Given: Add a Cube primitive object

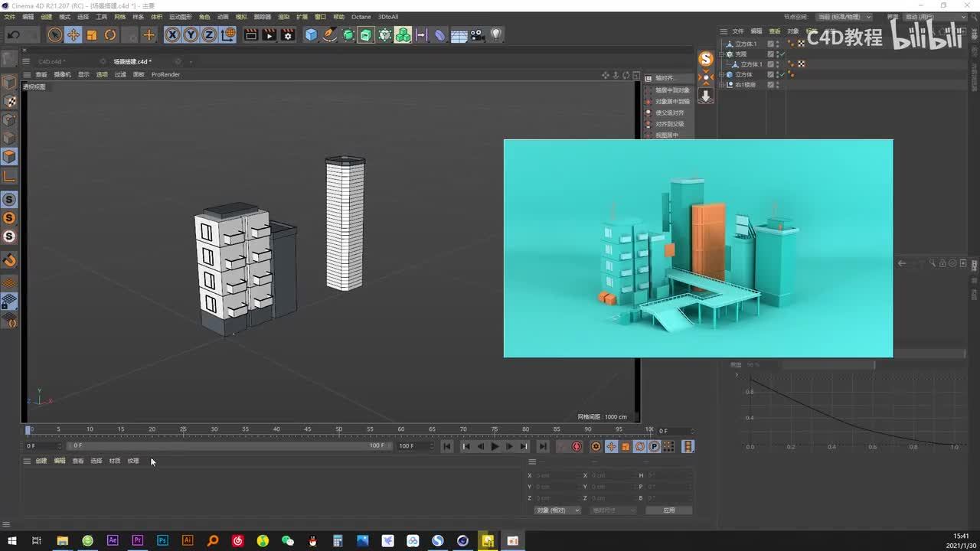Looking at the screenshot, I should (x=311, y=34).
